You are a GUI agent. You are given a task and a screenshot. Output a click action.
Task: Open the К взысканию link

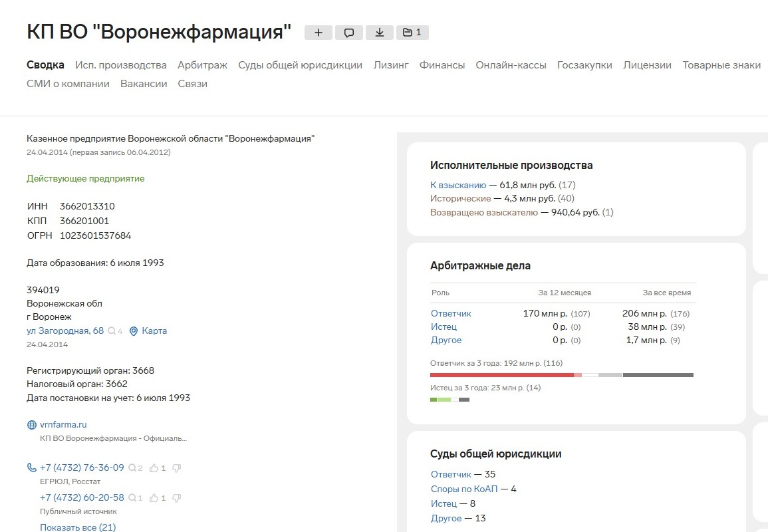point(458,186)
